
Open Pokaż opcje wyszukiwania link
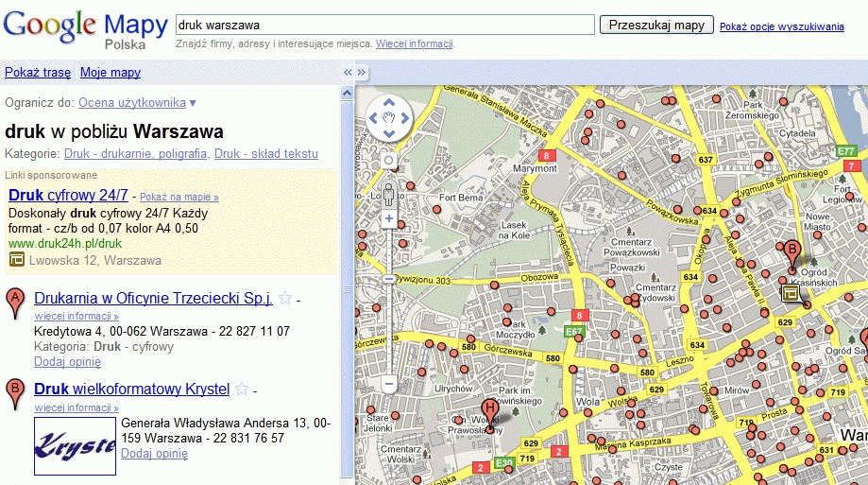click(x=782, y=26)
